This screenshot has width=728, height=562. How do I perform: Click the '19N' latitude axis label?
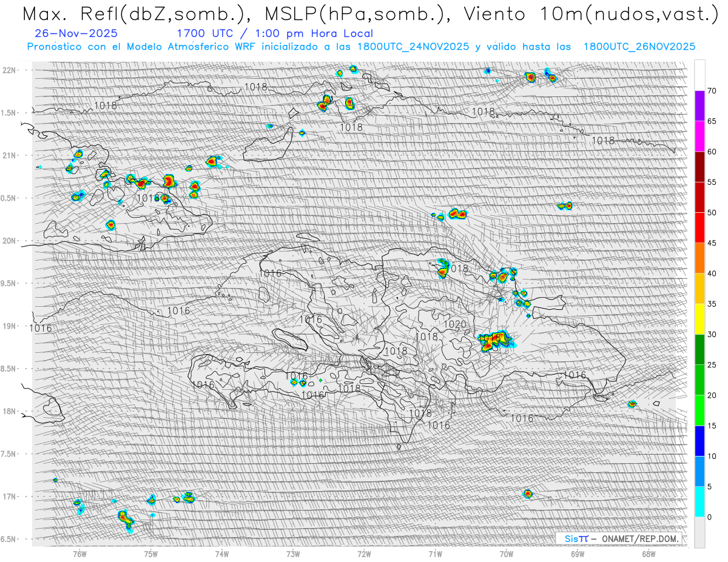[x=10, y=326]
